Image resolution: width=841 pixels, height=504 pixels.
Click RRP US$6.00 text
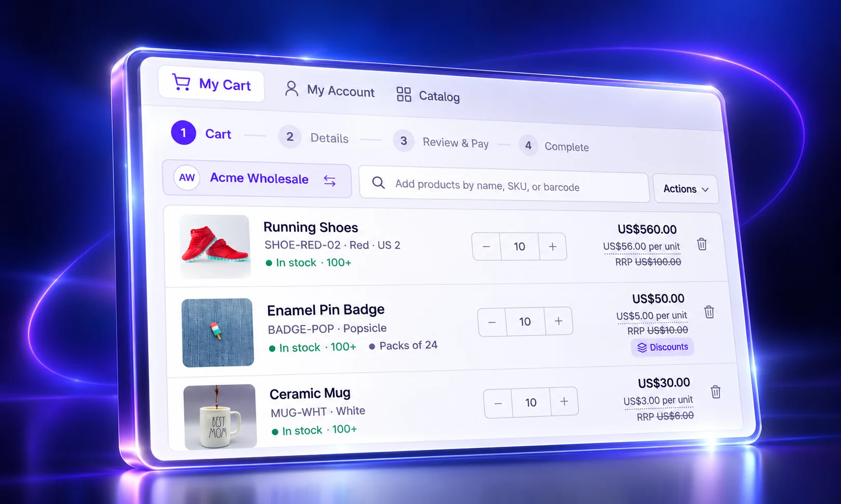tap(665, 416)
